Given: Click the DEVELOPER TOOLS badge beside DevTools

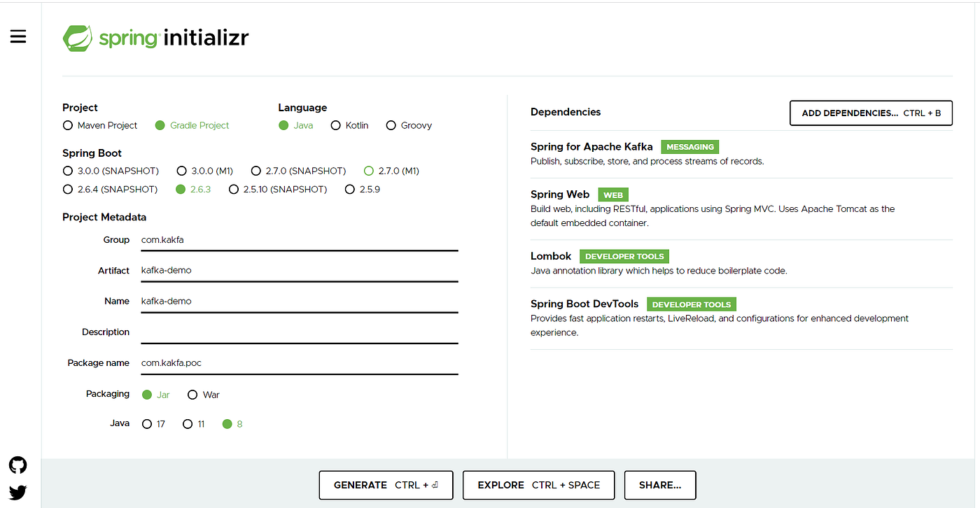Looking at the screenshot, I should (x=692, y=304).
